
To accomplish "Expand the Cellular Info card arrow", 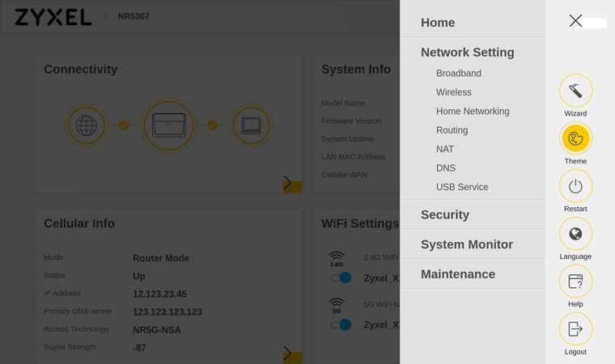I will coord(288,353).
